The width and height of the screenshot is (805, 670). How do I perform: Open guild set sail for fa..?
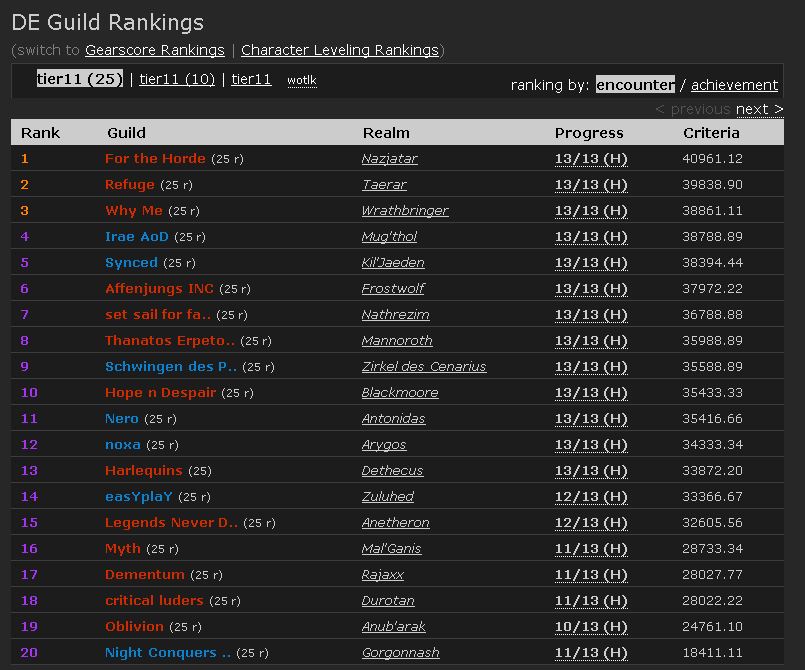158,315
